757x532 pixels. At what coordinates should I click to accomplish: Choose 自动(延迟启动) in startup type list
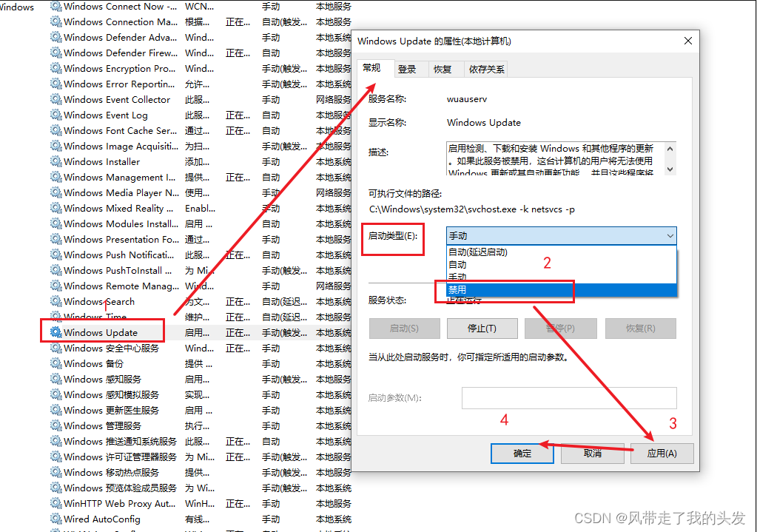561,252
